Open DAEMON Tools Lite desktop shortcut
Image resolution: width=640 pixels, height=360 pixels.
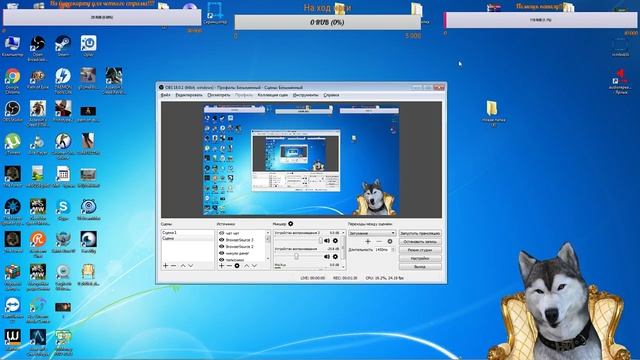pyautogui.click(x=63, y=81)
